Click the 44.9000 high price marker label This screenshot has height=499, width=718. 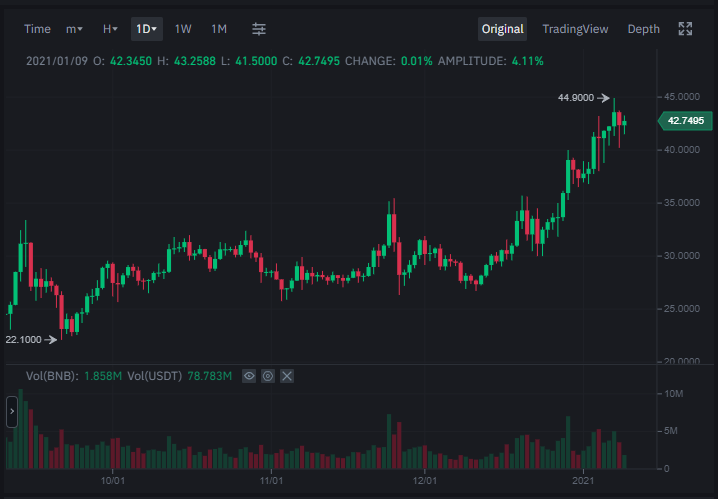click(576, 98)
